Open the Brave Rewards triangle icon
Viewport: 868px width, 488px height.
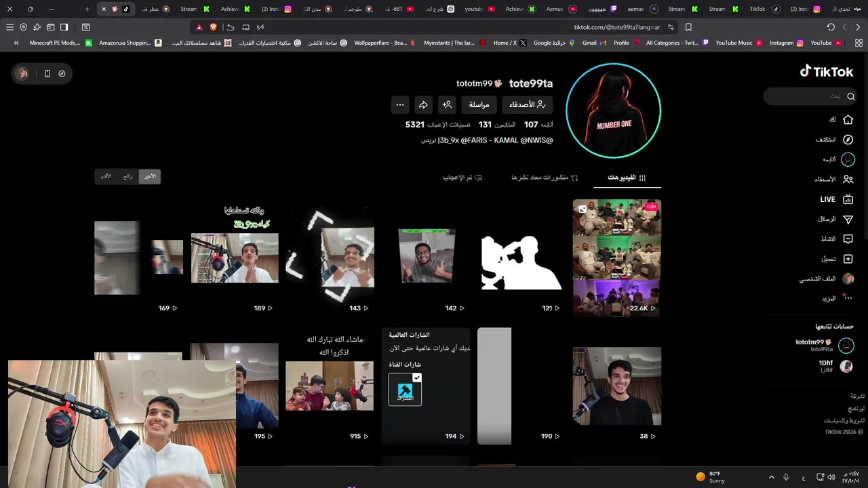click(x=199, y=27)
